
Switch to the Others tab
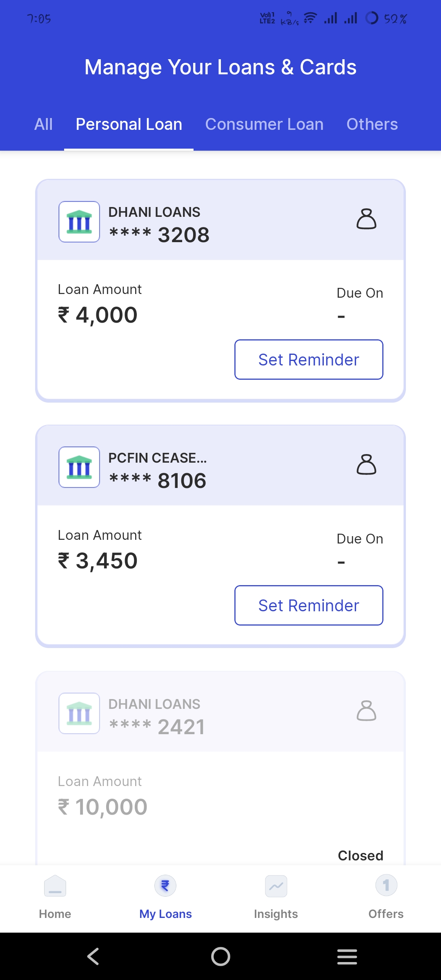coord(372,125)
